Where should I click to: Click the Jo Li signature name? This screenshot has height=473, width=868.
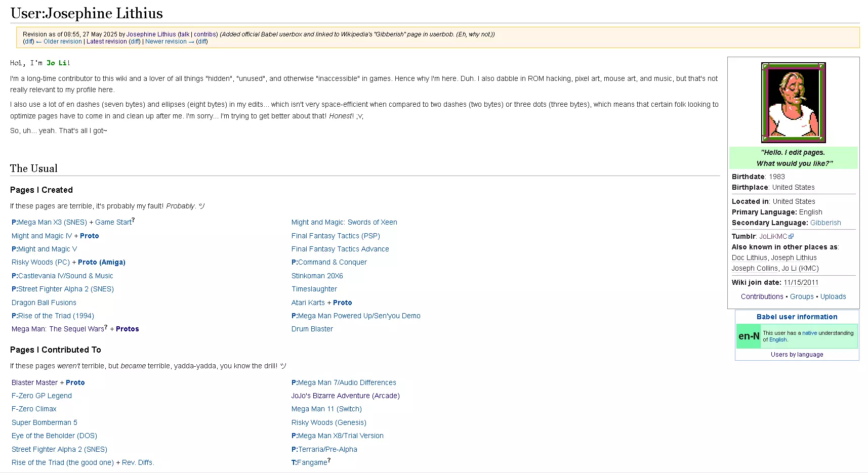56,63
